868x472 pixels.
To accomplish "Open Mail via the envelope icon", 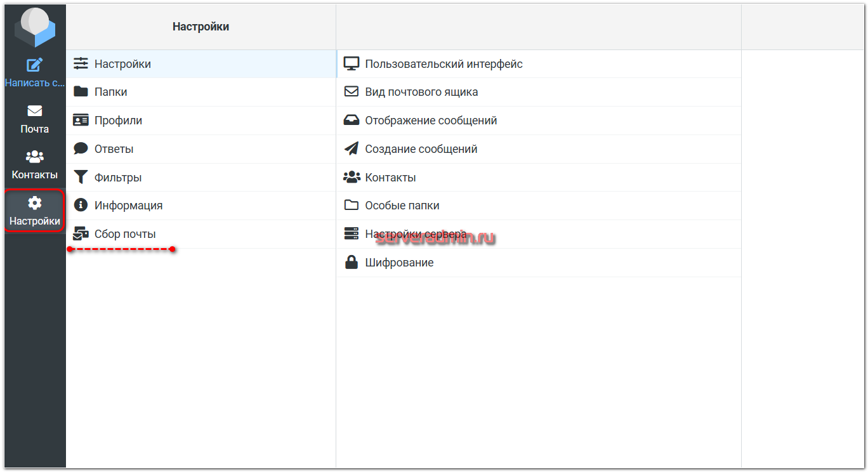I will (34, 112).
